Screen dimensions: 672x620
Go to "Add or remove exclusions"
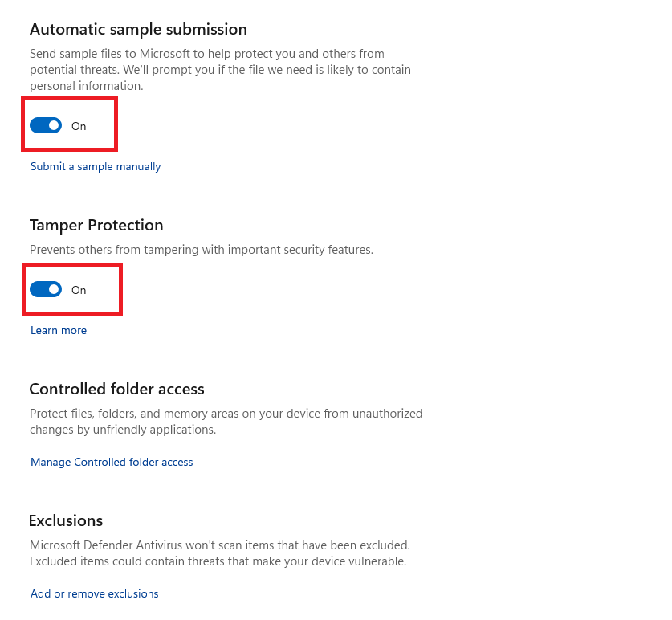pyautogui.click(x=95, y=594)
